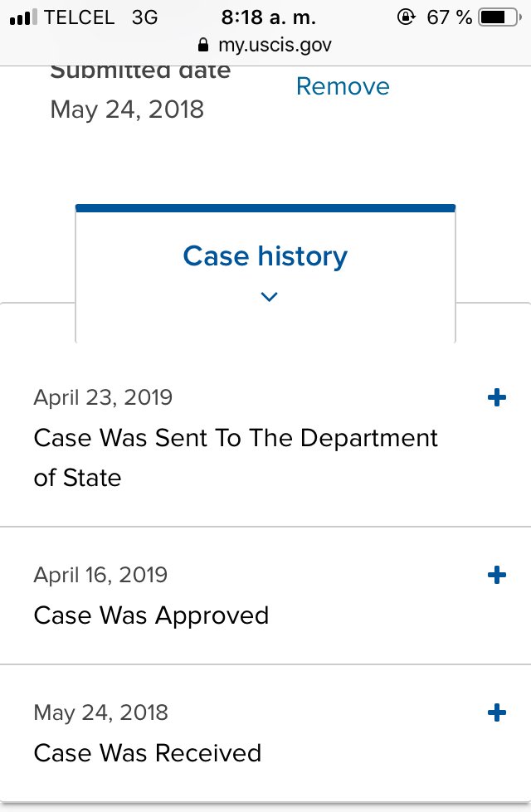
Task: Tap the battery icon in the status bar
Action: (500, 17)
